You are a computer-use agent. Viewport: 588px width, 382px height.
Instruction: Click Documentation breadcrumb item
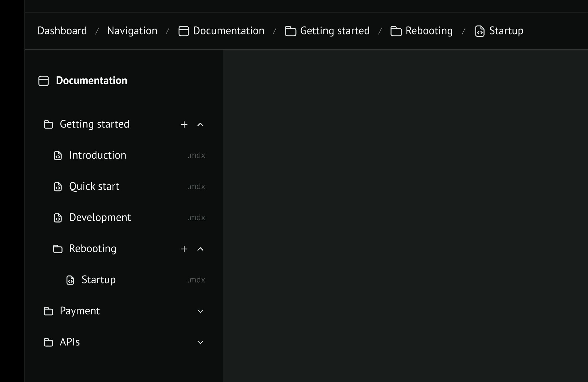(x=228, y=31)
